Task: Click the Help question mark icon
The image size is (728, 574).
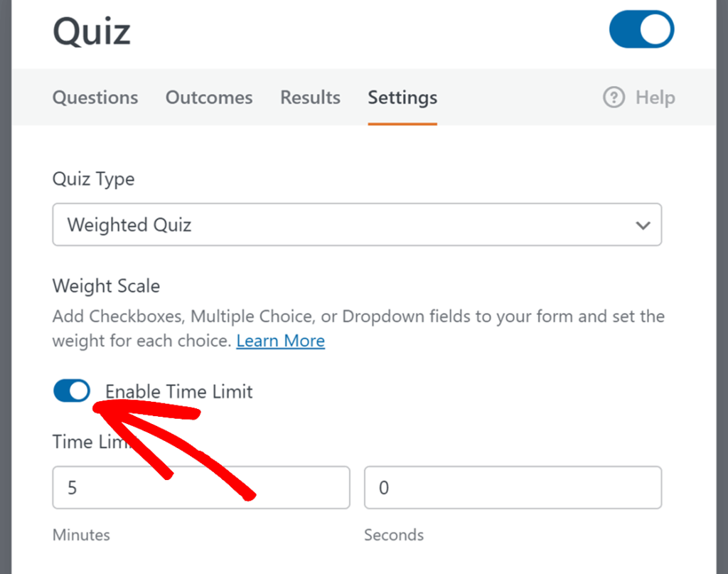Action: click(x=614, y=97)
